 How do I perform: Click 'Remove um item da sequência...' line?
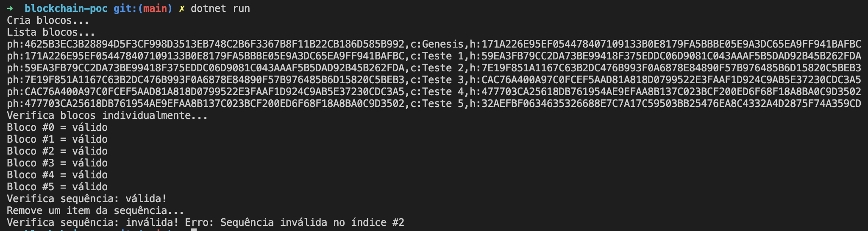[x=95, y=211]
